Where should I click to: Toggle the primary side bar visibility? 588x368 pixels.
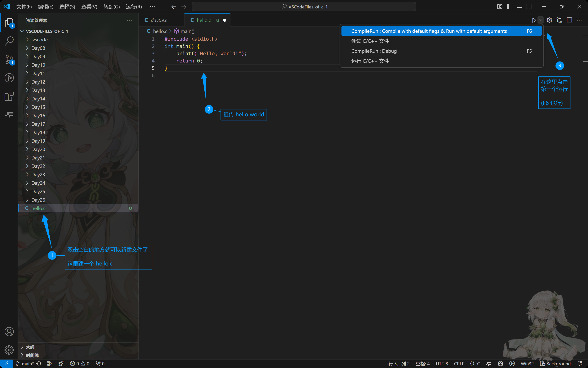[510, 7]
